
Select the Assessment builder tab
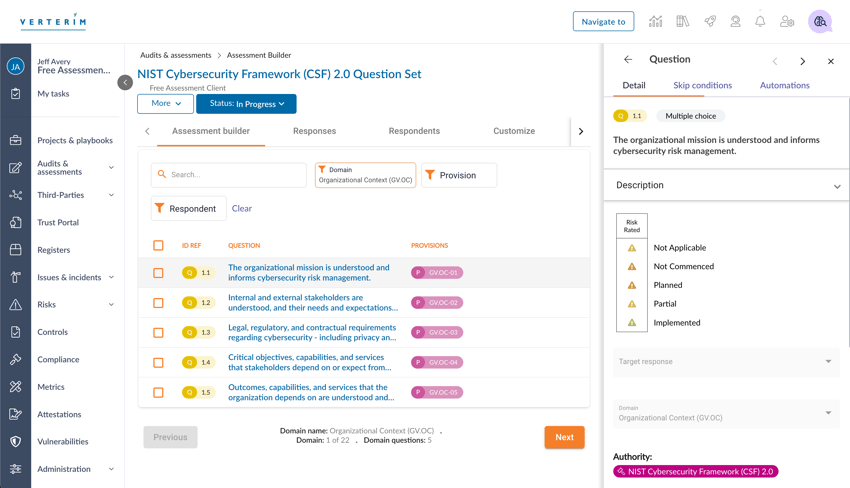[x=211, y=131]
